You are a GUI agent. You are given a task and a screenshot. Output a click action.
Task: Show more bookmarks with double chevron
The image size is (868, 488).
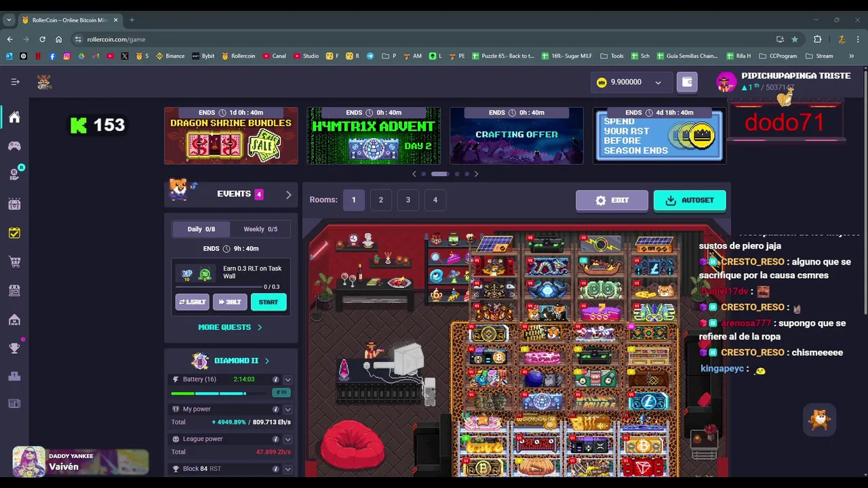(852, 56)
